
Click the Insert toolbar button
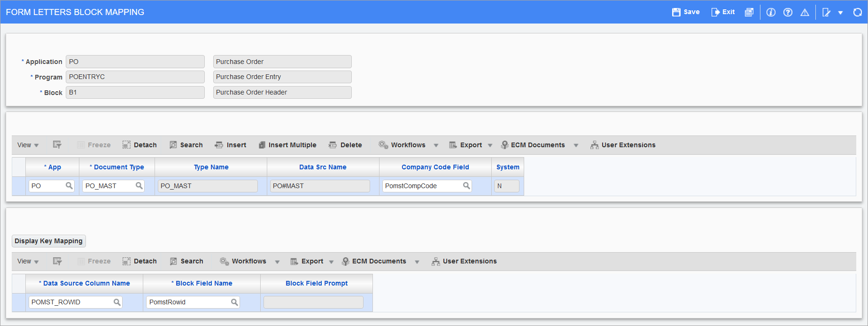pos(230,145)
